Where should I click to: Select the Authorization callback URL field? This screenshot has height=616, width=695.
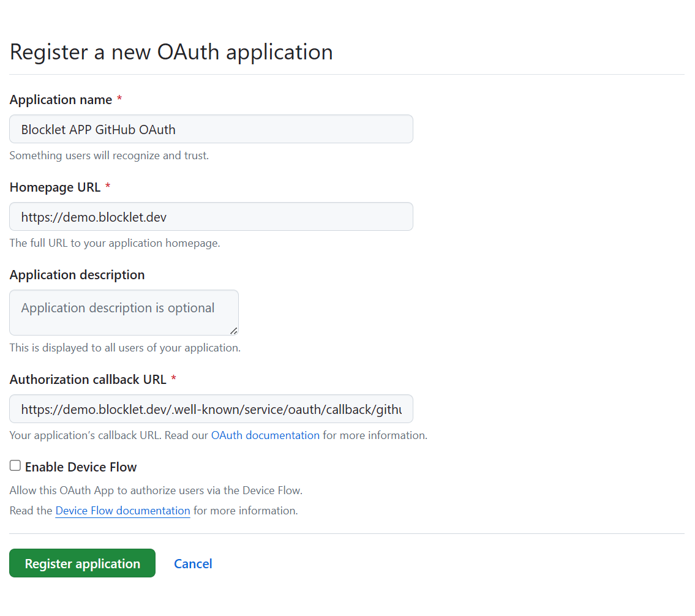point(211,409)
